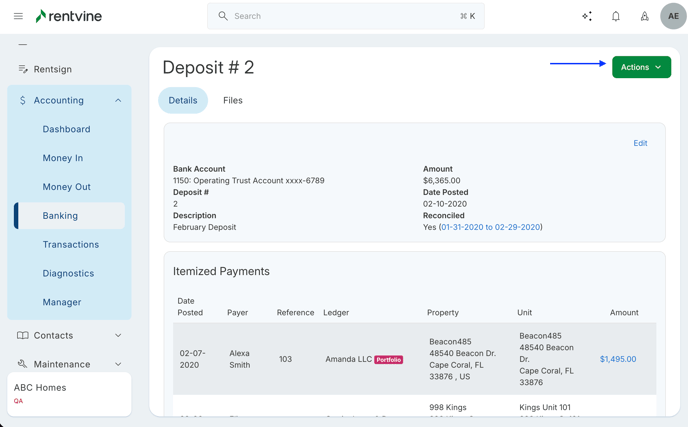
Task: Click the Contacts book icon
Action: 23,335
